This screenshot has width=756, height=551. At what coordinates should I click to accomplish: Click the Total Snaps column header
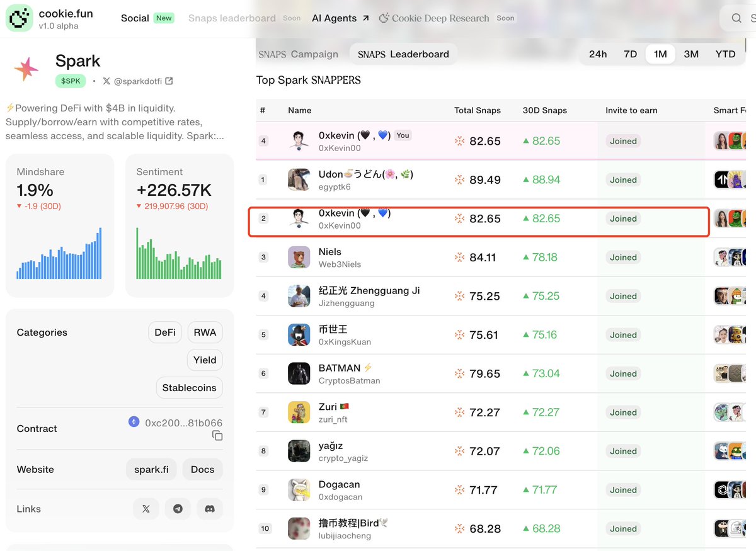[478, 110]
